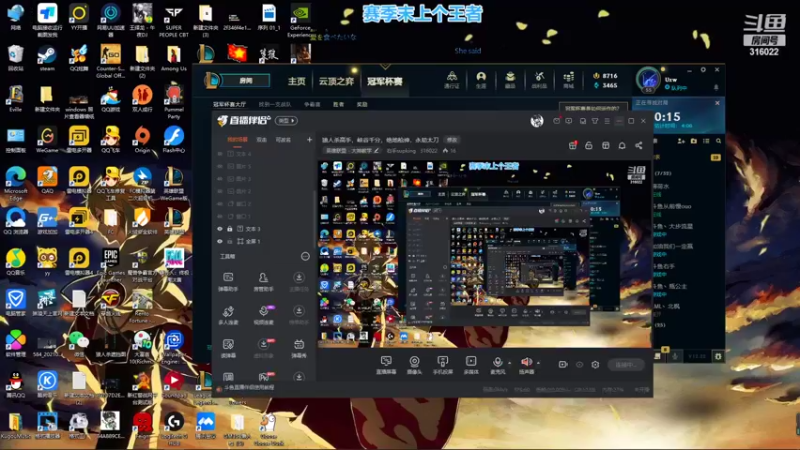Toggle visibility of 全屏 1 layer

pyautogui.click(x=220, y=241)
